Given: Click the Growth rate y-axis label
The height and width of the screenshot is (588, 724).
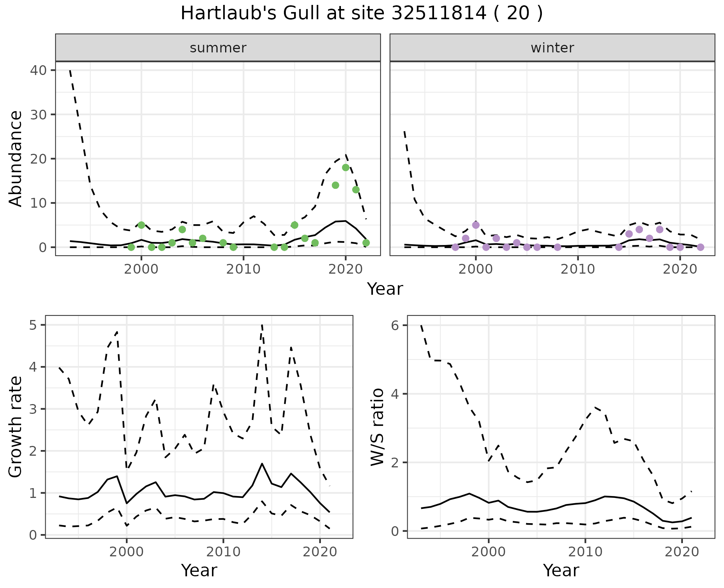Looking at the screenshot, I should tap(16, 427).
